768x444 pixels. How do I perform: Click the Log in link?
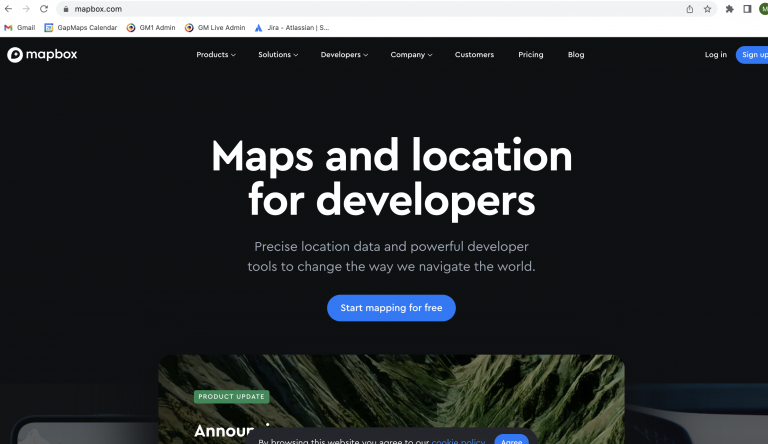pos(716,55)
